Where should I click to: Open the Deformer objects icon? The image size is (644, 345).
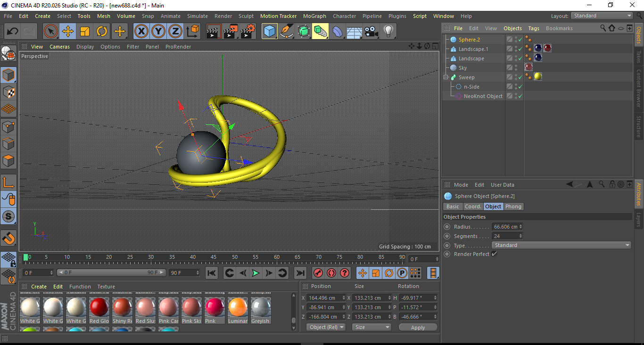[x=338, y=32]
